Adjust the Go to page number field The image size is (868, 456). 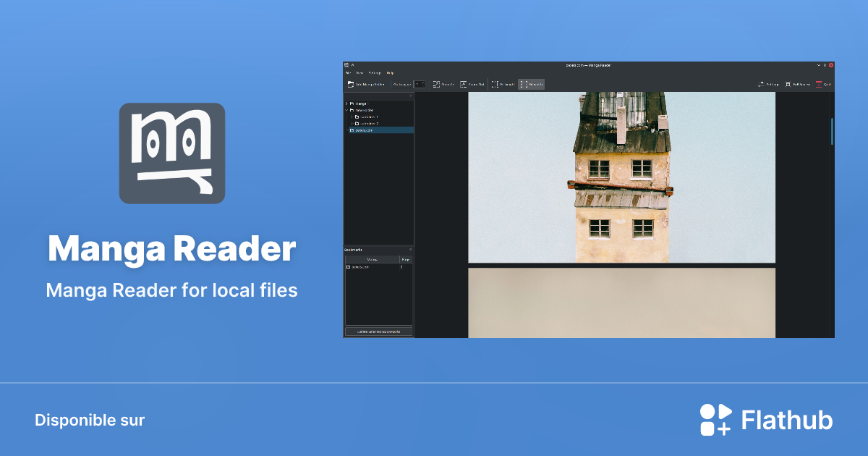[x=420, y=84]
